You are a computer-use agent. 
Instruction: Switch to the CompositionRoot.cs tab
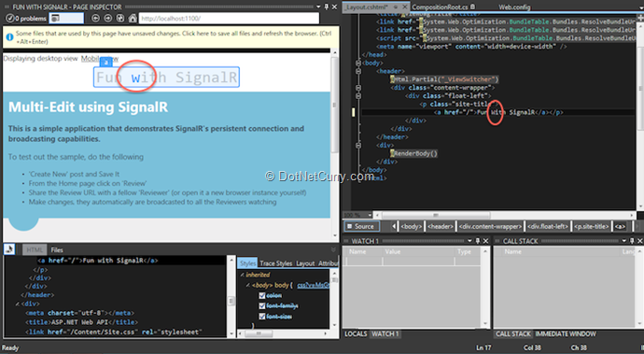[440, 7]
